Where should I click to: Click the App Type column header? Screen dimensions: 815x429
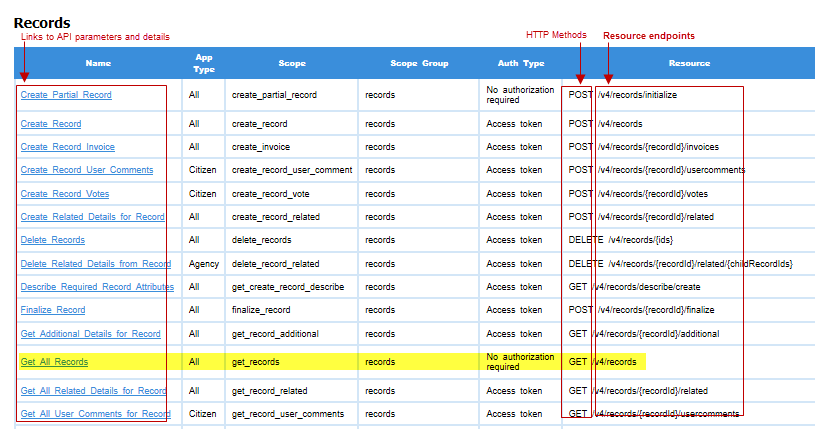click(x=203, y=63)
